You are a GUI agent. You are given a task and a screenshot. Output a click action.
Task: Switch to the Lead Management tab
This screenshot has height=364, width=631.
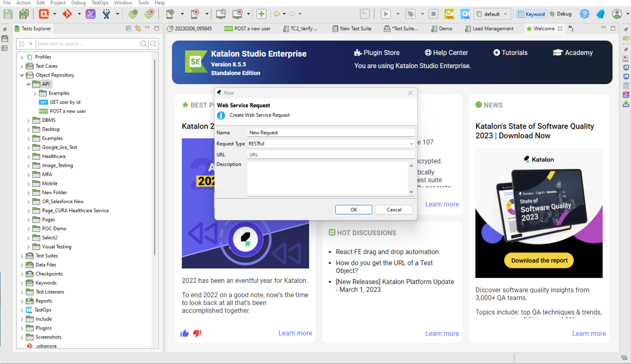point(489,29)
